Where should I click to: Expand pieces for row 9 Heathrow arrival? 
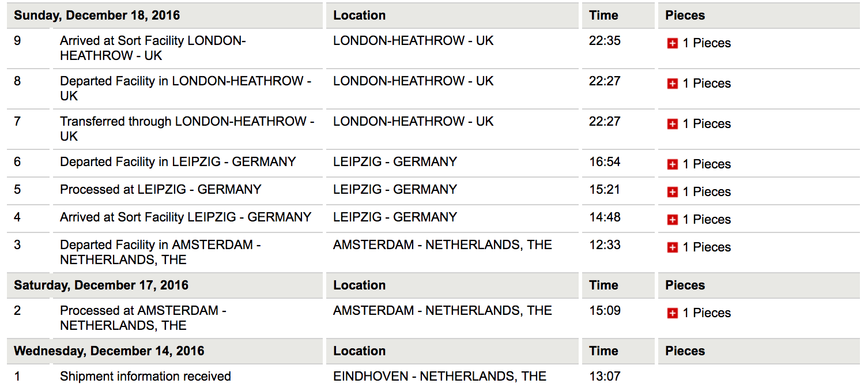tap(672, 43)
